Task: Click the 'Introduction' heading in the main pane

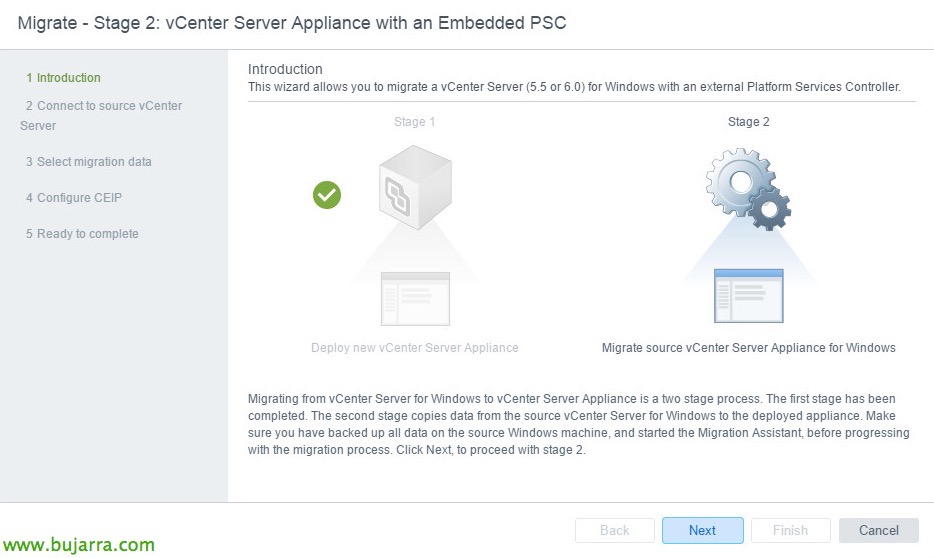Action: (285, 69)
